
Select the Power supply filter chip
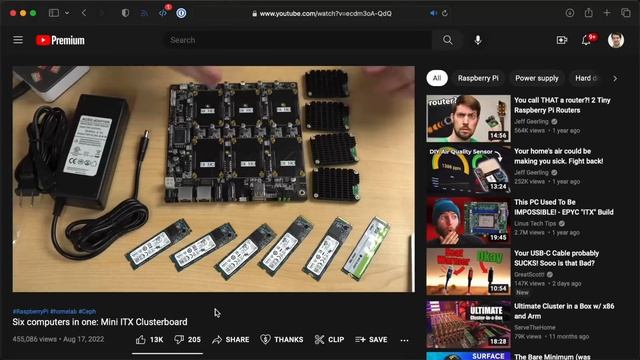[x=537, y=78]
